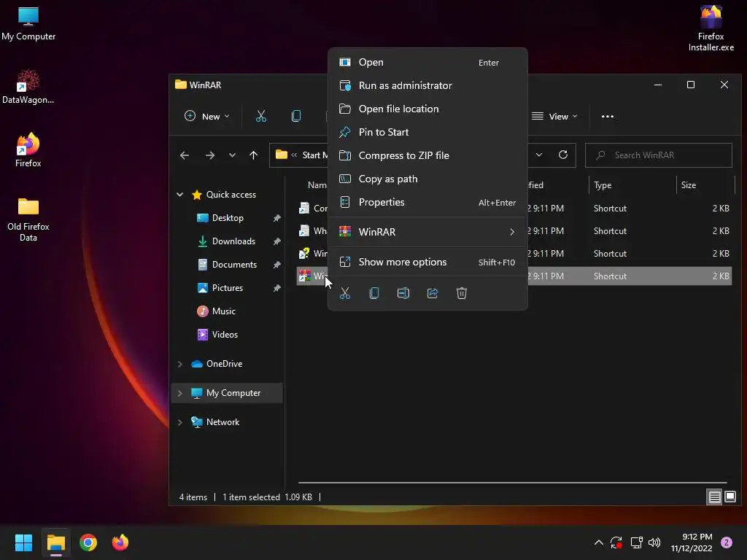Open the address bar history dropdown
Viewport: 747px width, 560px height.
(539, 155)
